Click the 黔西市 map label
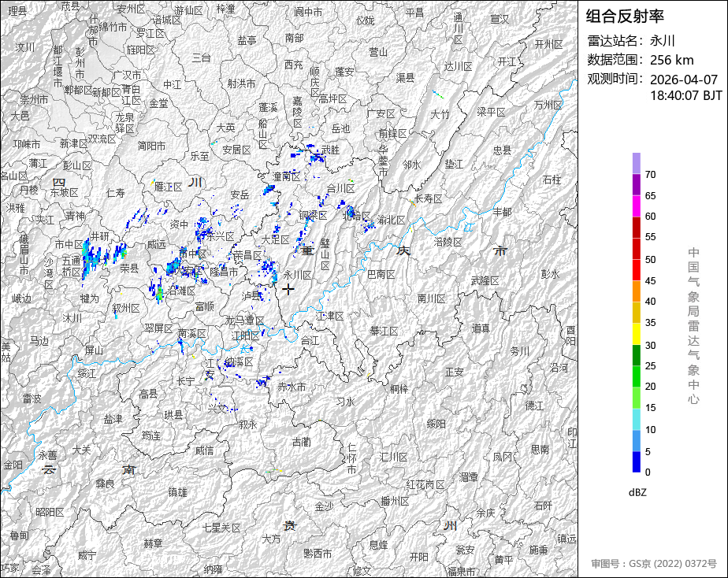 pos(318,554)
